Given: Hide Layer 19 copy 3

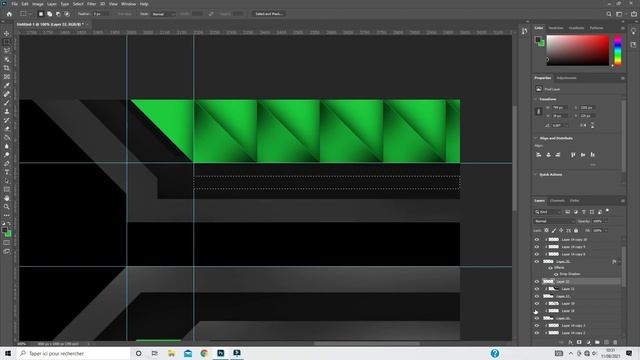Looking at the screenshot, I should pyautogui.click(x=537, y=326).
